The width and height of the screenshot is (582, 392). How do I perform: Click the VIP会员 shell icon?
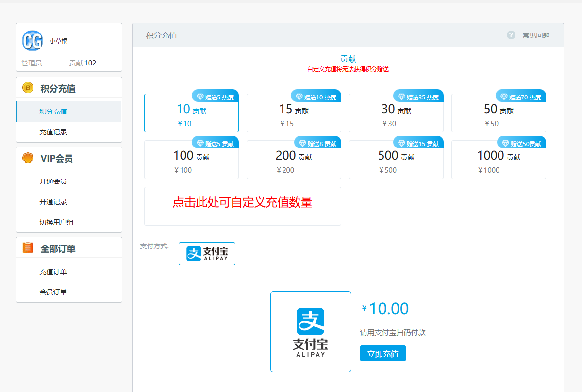tap(28, 158)
